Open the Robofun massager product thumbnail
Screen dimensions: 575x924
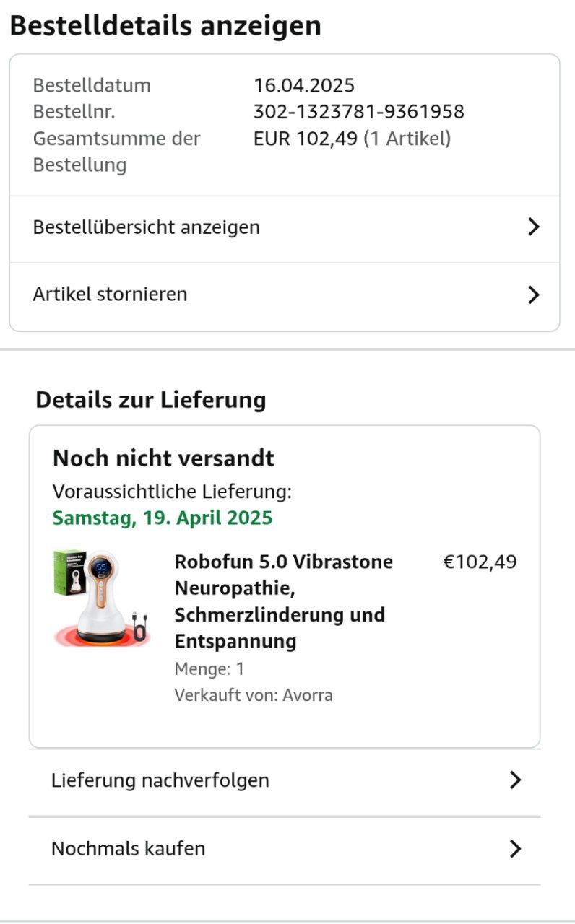[x=100, y=599]
